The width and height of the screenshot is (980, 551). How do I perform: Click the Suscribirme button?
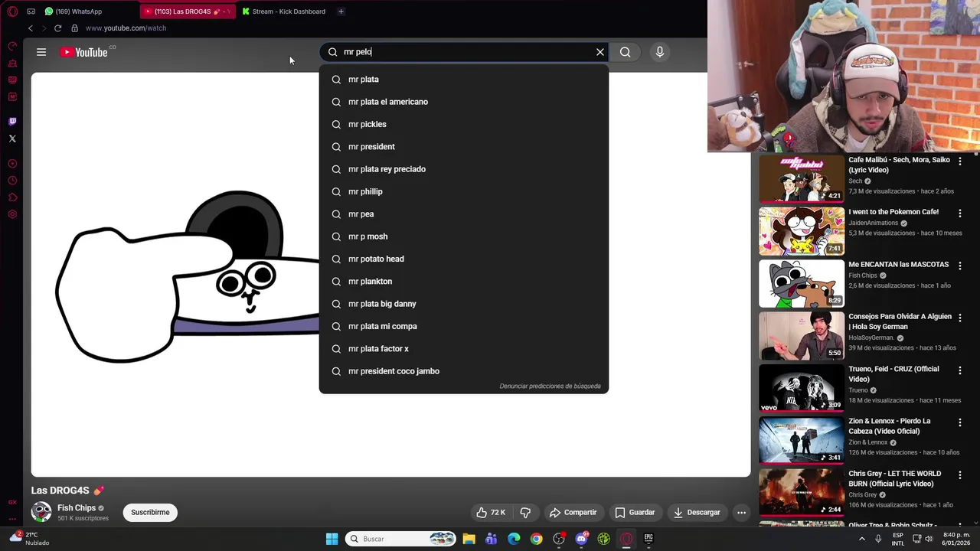(150, 513)
